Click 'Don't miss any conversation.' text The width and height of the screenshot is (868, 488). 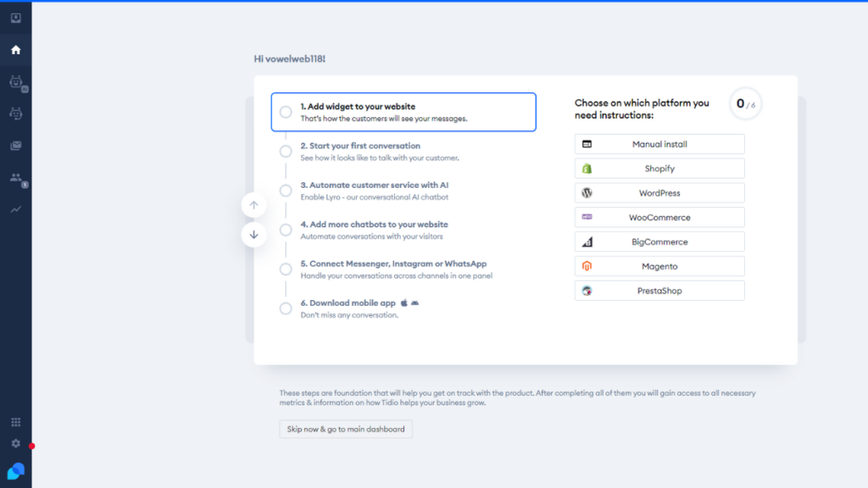(x=349, y=315)
